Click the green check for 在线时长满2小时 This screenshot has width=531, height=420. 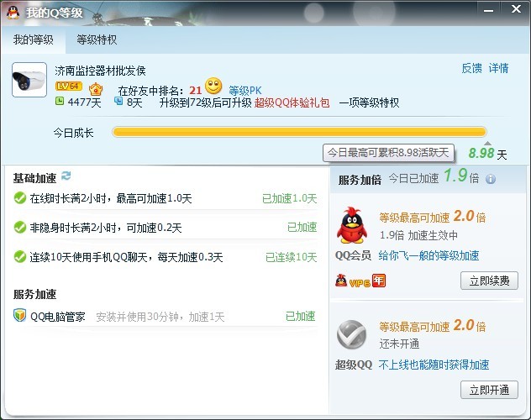point(20,198)
